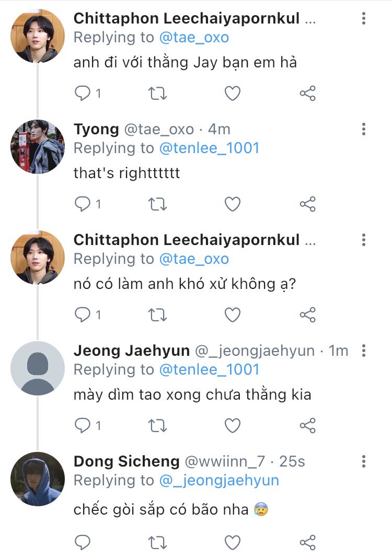Open @tenlee_1001 link in Tyong's tweet
This screenshot has height=559, width=392.
tap(209, 148)
